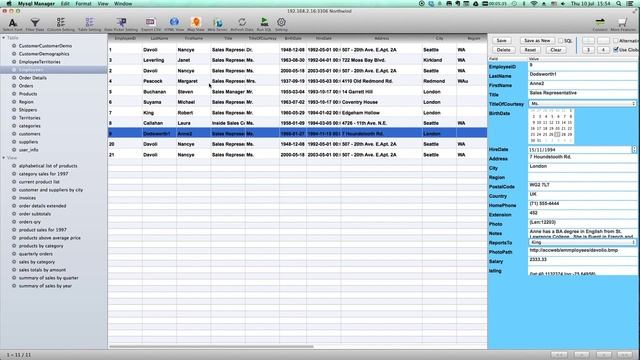Select the row for Peacock Margaret

point(298,81)
